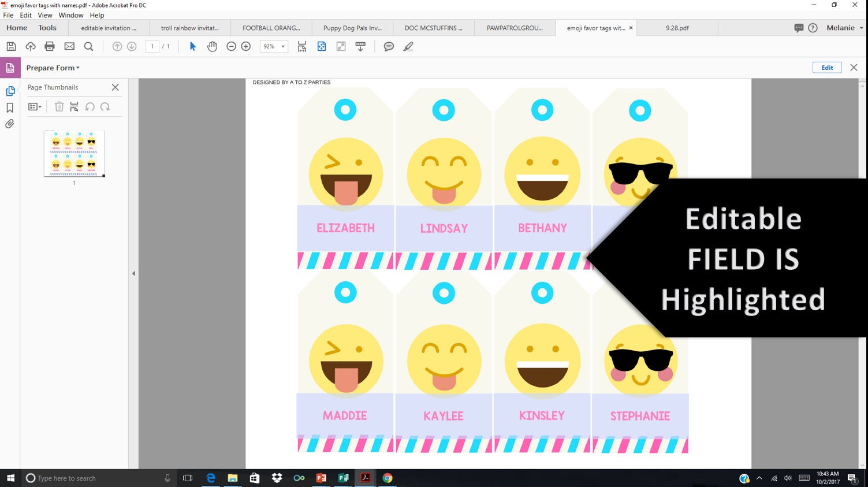Open the Home view

[x=16, y=27]
